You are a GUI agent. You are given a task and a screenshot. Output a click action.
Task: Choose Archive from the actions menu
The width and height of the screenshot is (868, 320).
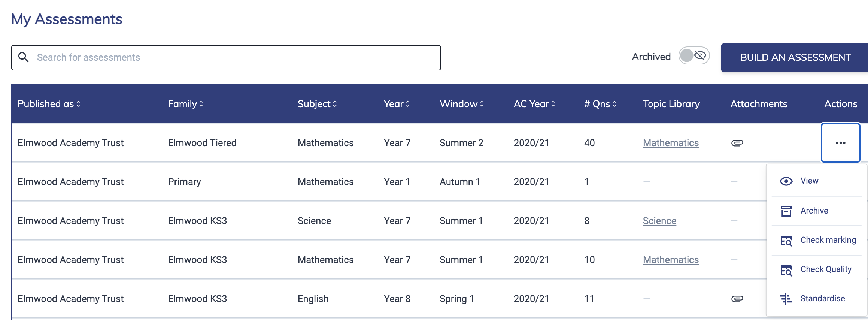point(814,211)
